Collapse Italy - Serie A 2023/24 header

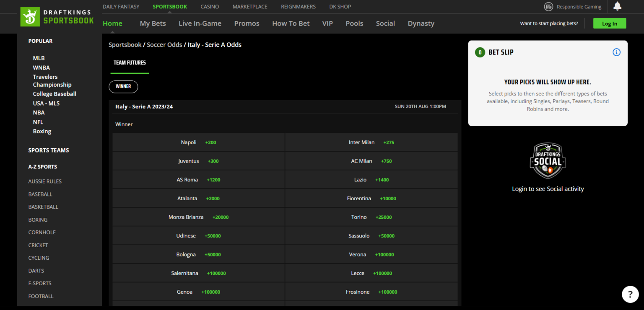[x=285, y=107]
